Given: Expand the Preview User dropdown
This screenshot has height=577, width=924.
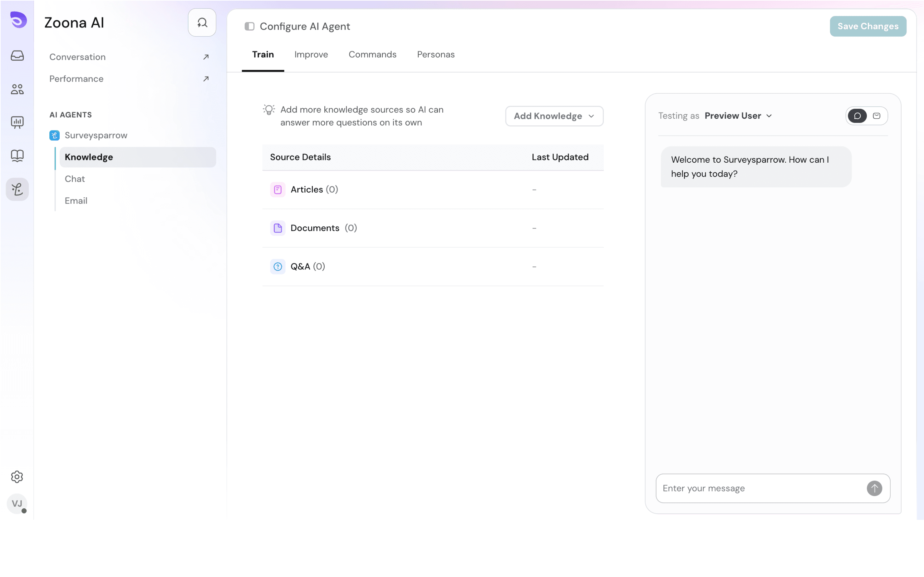Looking at the screenshot, I should click(x=738, y=116).
